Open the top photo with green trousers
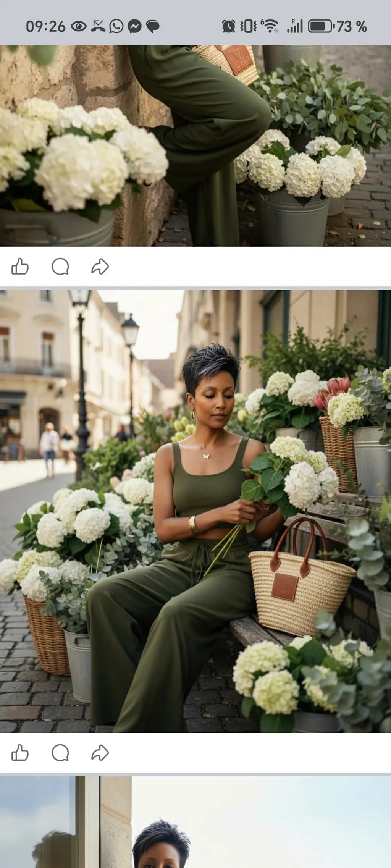The height and width of the screenshot is (868, 391). (195, 145)
